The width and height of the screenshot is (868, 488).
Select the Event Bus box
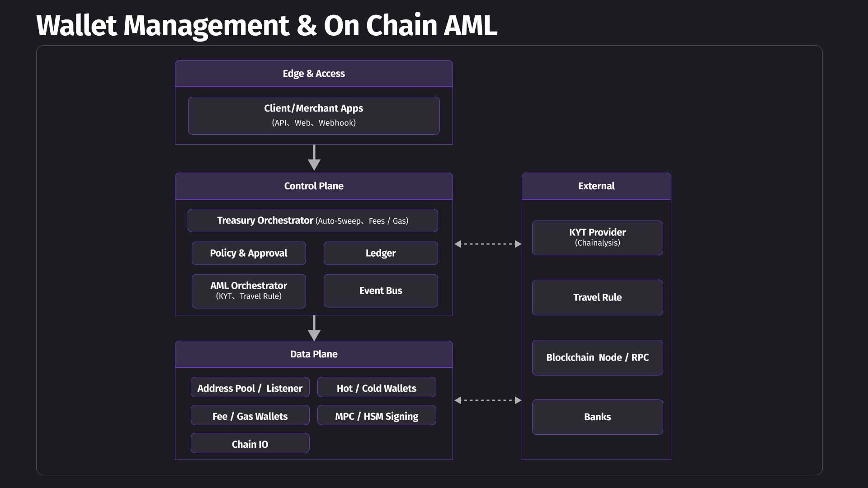pos(381,291)
